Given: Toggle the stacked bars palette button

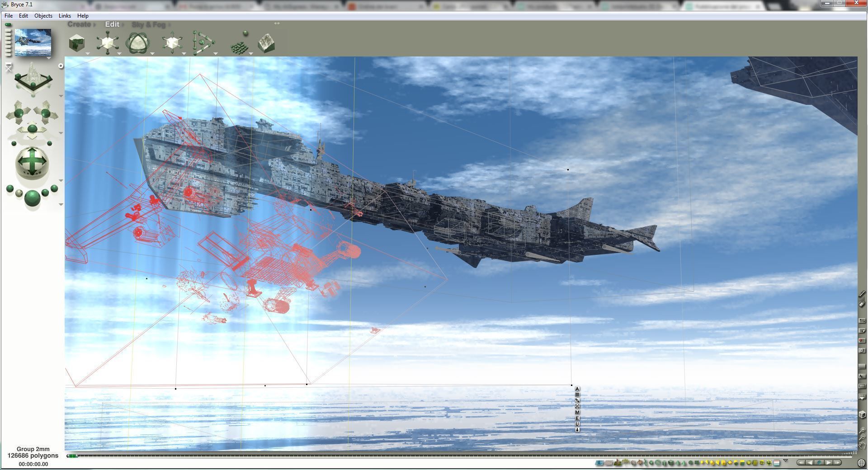Looking at the screenshot, I should [862, 385].
